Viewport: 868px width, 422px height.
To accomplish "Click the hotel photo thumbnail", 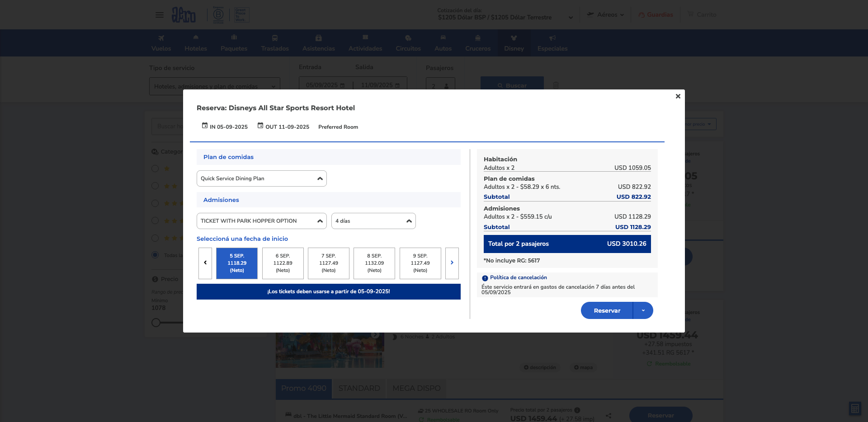I will click(330, 350).
